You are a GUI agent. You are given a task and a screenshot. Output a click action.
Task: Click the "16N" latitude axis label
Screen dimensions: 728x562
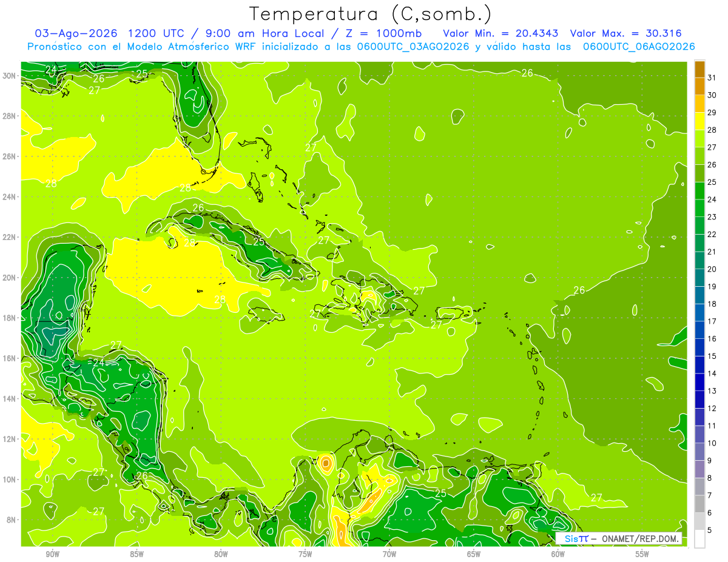coord(10,358)
